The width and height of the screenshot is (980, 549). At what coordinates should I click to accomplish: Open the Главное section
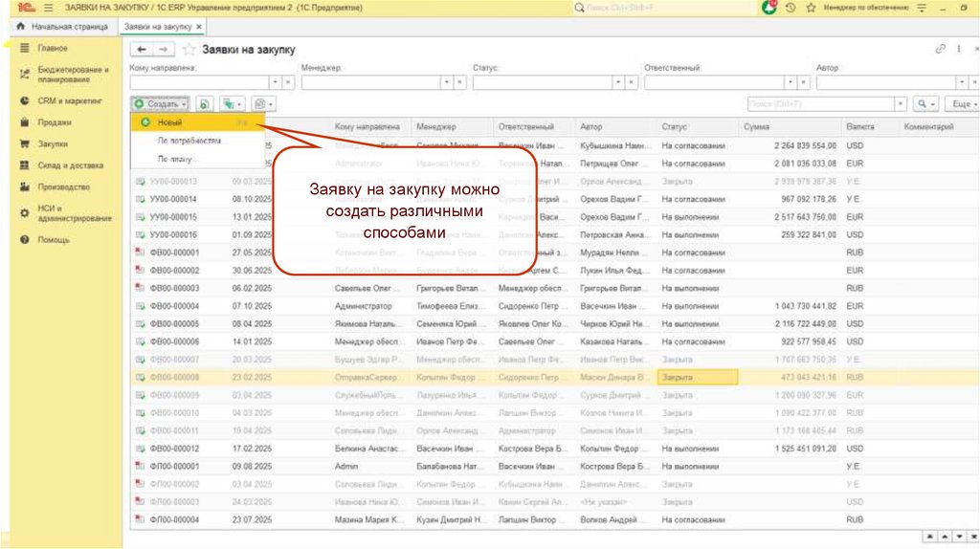pyautogui.click(x=53, y=48)
